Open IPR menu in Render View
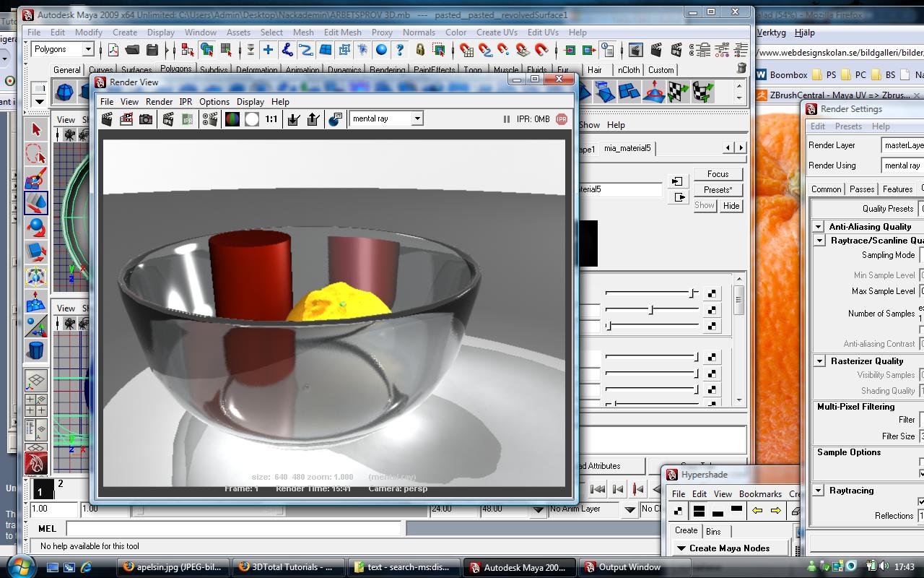The width and height of the screenshot is (924, 578). point(186,102)
